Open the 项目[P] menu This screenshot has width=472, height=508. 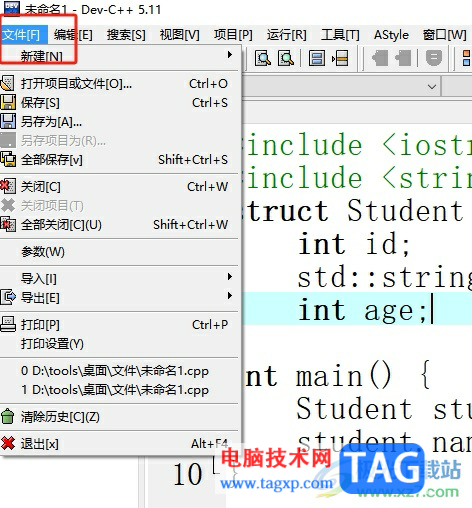(233, 35)
